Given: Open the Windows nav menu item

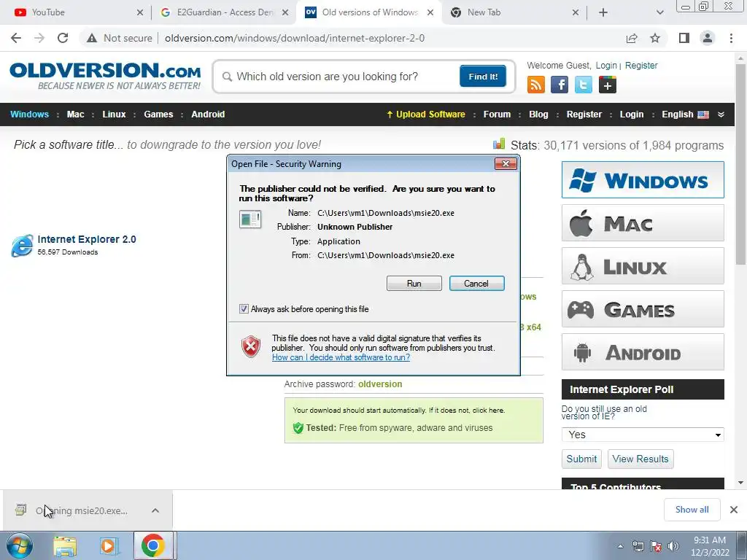Looking at the screenshot, I should point(29,114).
